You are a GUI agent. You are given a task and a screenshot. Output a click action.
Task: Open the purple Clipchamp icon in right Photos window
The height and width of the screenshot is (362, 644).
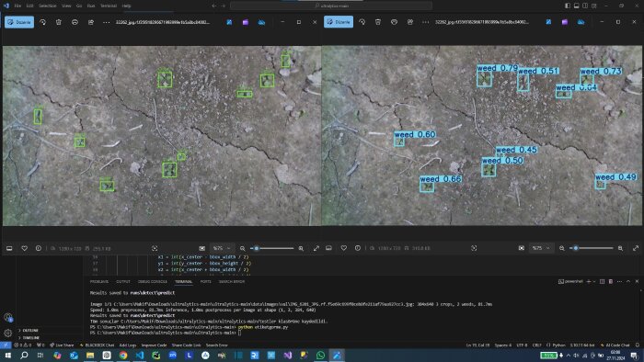(565, 22)
